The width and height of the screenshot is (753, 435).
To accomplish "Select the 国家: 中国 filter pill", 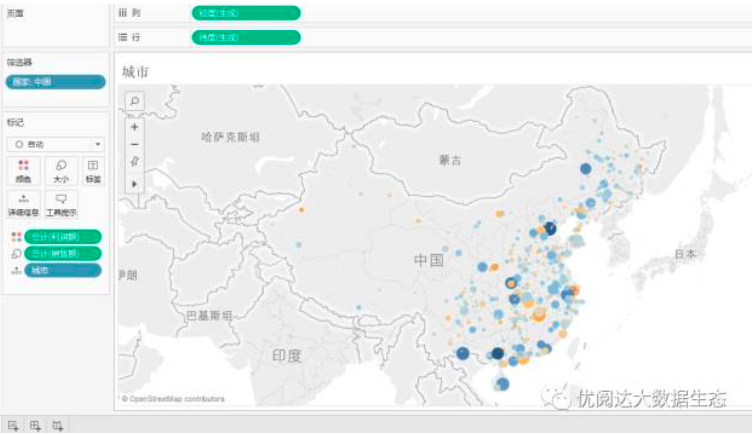I will (56, 82).
